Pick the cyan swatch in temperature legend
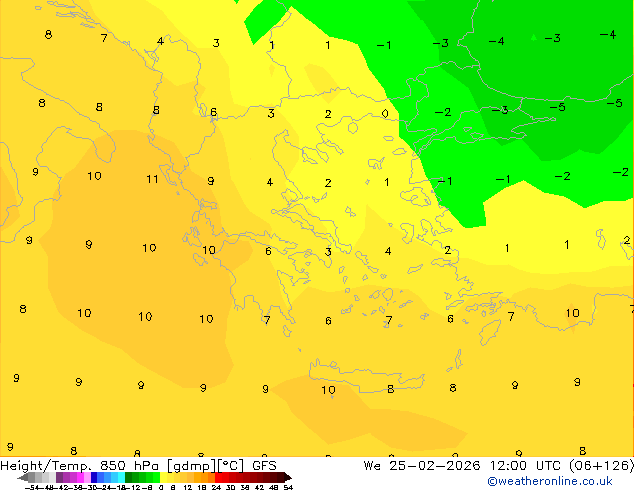This screenshot has height=490, width=634. [121, 477]
